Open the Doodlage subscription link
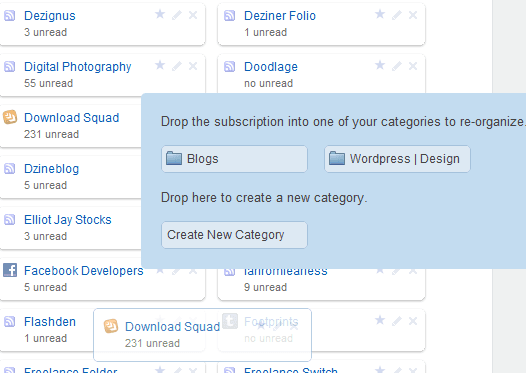Image resolution: width=526 pixels, height=373 pixels. [x=271, y=67]
